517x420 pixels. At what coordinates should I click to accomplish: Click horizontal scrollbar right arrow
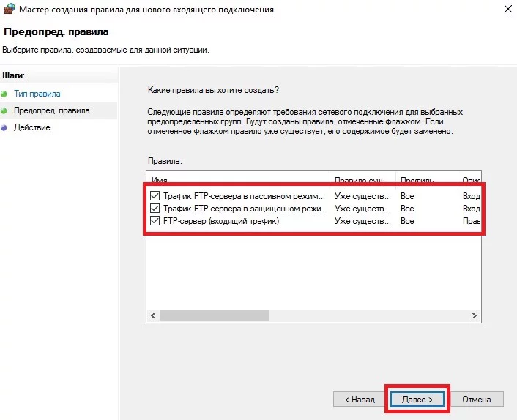click(474, 315)
